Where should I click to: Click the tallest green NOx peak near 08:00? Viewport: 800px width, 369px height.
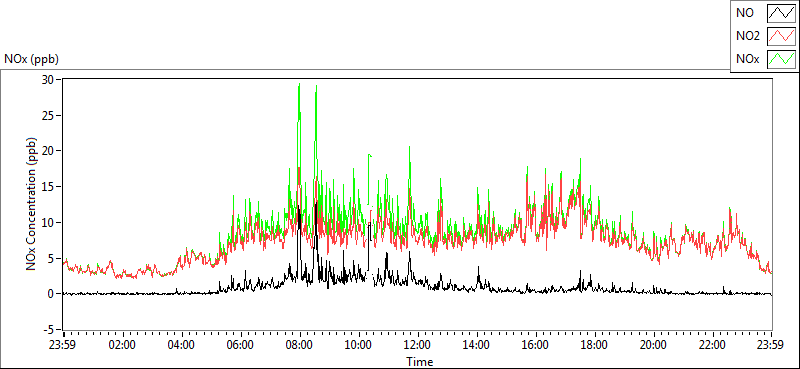point(299,84)
